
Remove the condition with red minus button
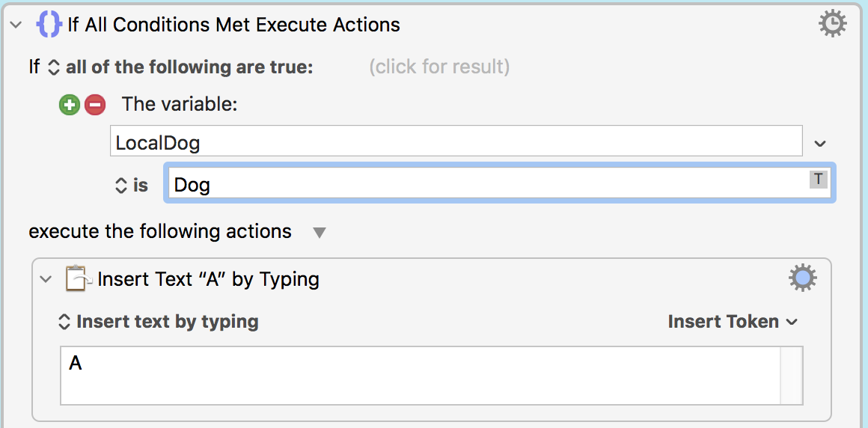click(95, 104)
